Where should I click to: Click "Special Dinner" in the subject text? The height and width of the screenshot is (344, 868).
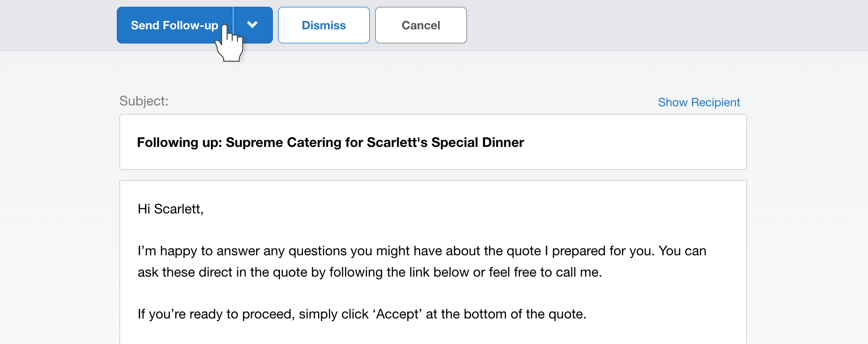(x=478, y=142)
